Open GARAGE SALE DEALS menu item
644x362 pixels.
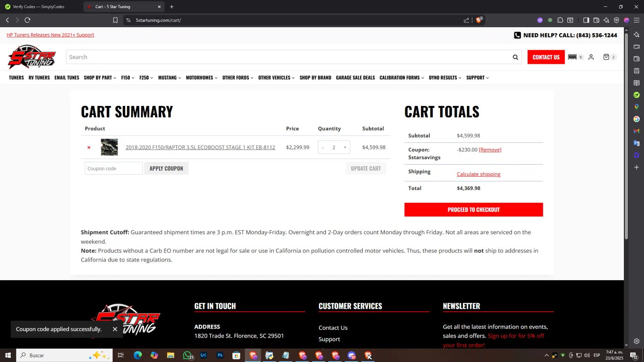(x=355, y=78)
